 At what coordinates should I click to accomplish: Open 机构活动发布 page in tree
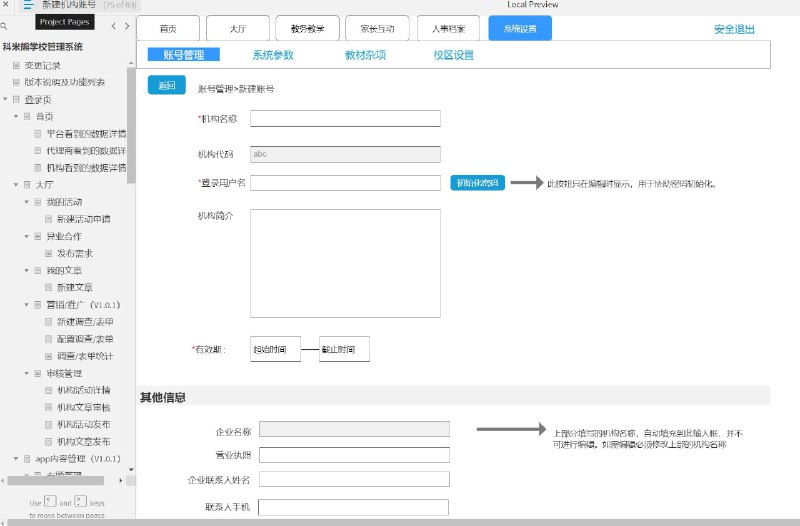[x=84, y=424]
